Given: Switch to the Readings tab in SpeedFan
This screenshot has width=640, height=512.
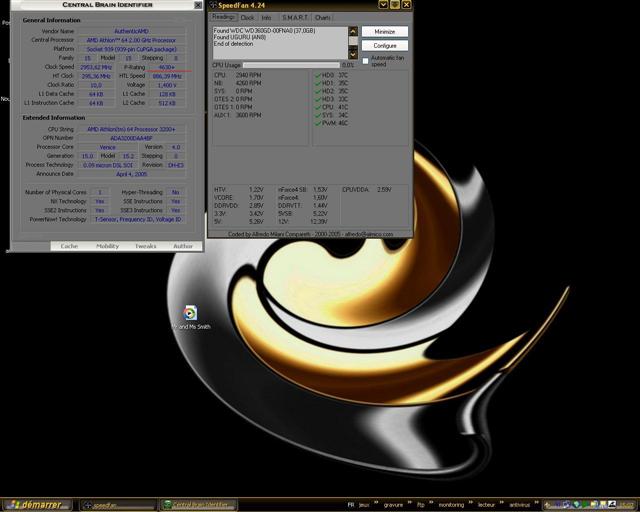Looking at the screenshot, I should pos(223,17).
